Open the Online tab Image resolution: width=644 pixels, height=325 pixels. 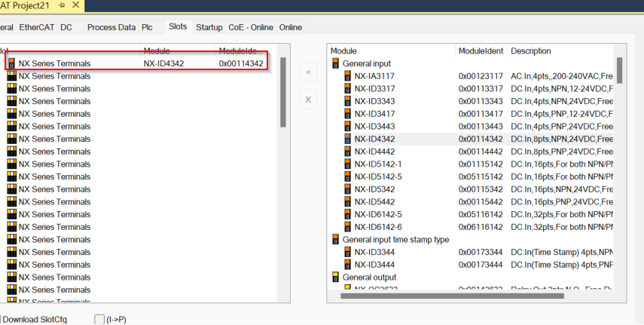pos(291,27)
